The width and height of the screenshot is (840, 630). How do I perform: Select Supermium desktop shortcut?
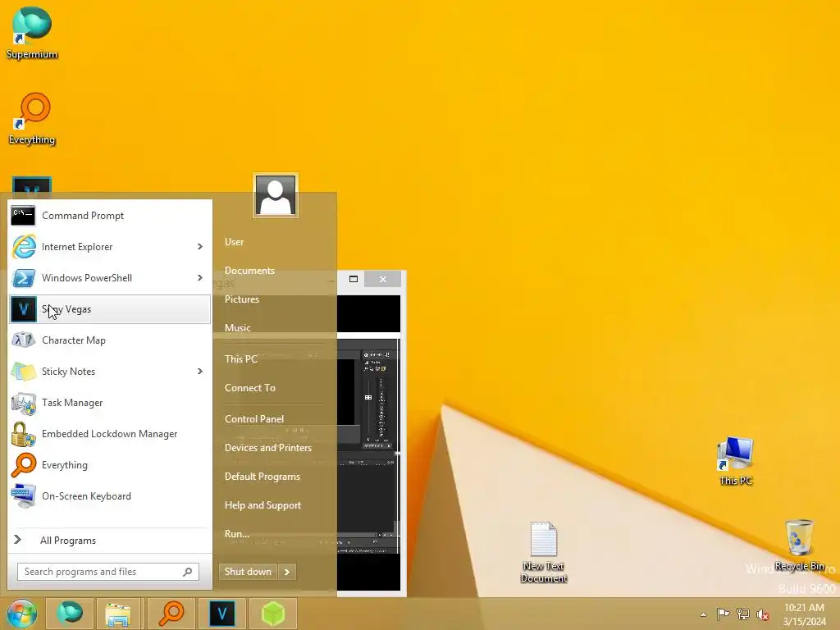pyautogui.click(x=32, y=33)
